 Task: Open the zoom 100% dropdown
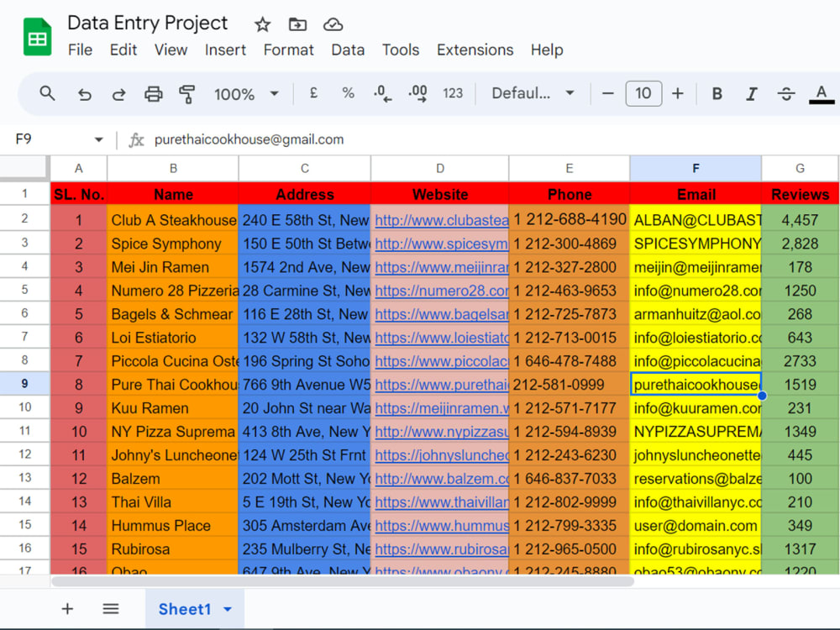[x=246, y=94]
